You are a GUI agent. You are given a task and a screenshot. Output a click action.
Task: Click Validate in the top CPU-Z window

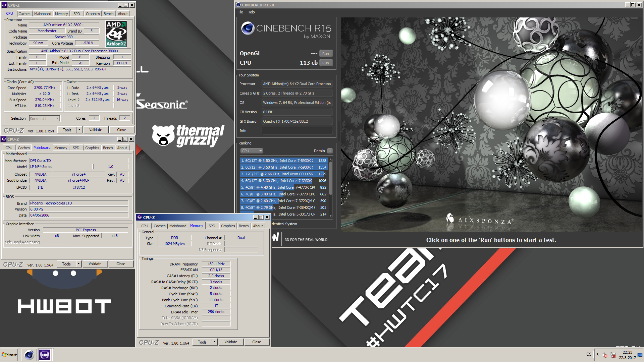click(96, 130)
